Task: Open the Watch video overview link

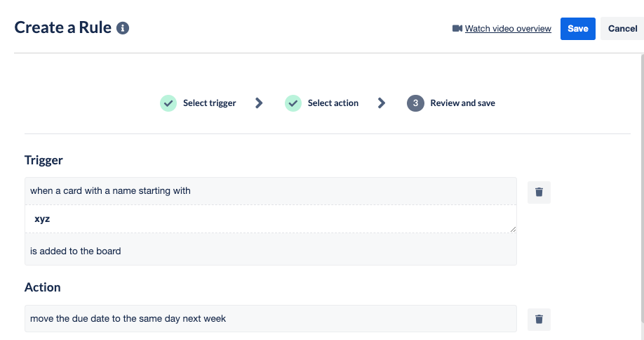Action: click(508, 28)
